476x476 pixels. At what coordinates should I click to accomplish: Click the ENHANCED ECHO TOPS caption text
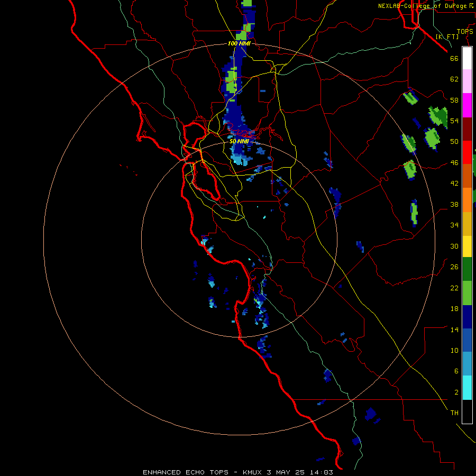(186, 472)
